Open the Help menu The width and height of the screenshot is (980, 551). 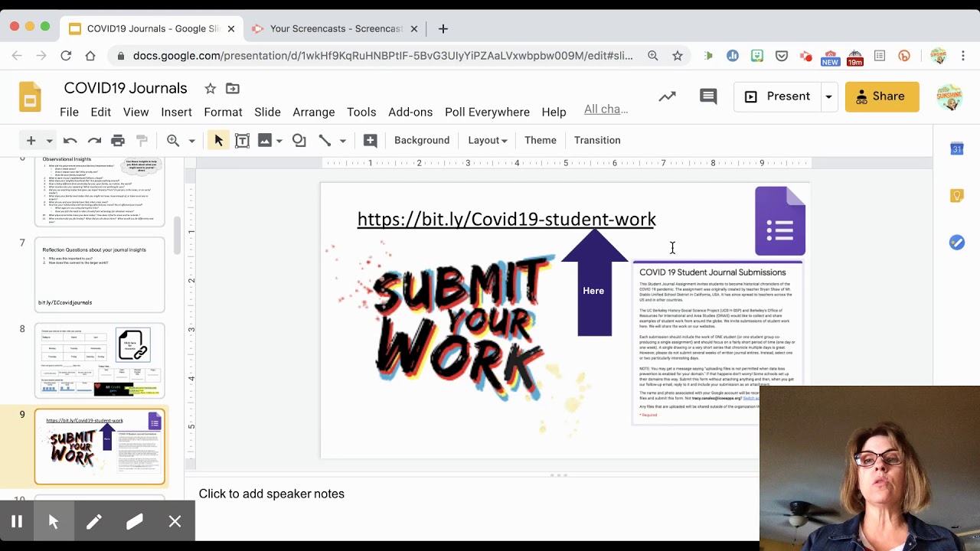click(554, 112)
